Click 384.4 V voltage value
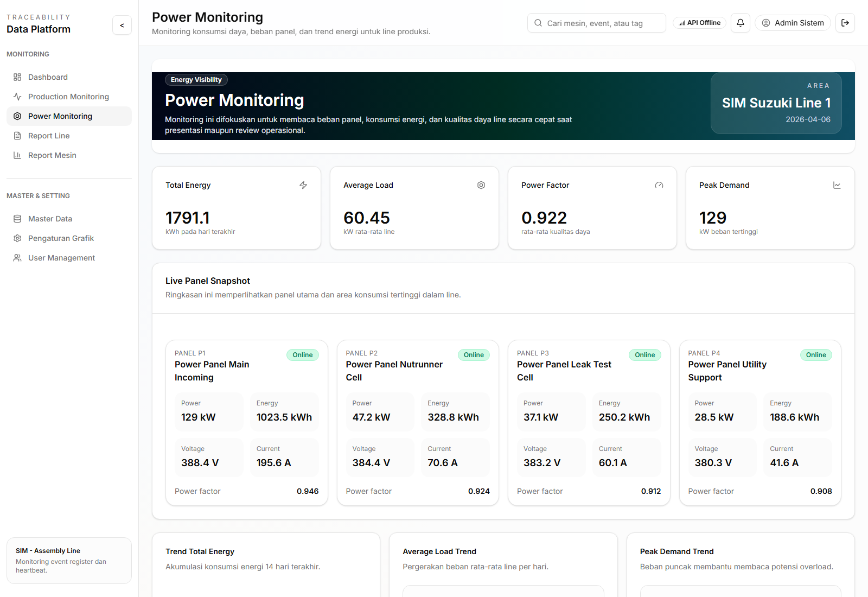This screenshot has height=597, width=868. [x=371, y=463]
